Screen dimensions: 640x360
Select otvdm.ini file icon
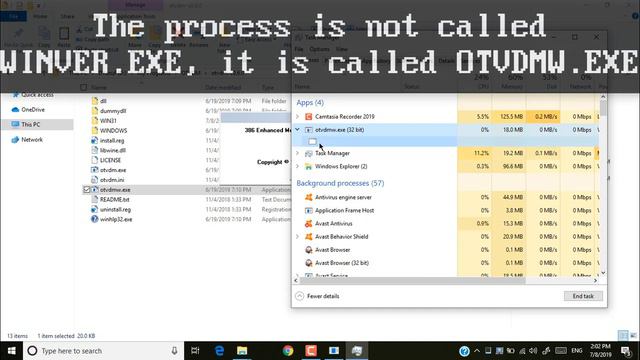[x=95, y=180]
